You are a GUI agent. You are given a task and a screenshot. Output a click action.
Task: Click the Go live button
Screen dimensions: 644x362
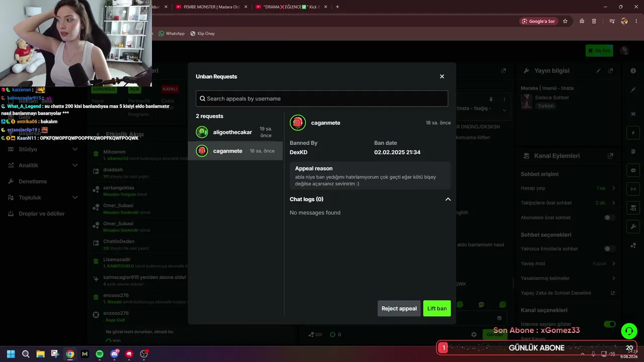click(599, 51)
